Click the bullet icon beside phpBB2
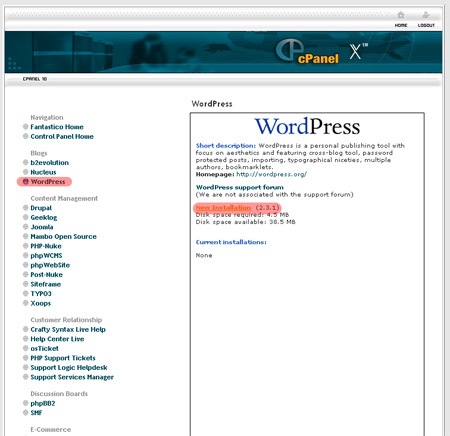 [x=25, y=403]
